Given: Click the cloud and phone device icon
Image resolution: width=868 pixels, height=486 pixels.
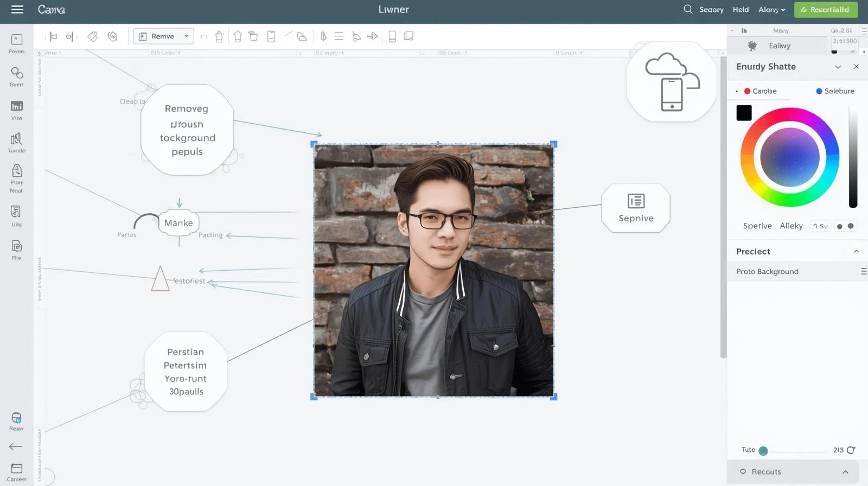Looking at the screenshot, I should coord(672,82).
